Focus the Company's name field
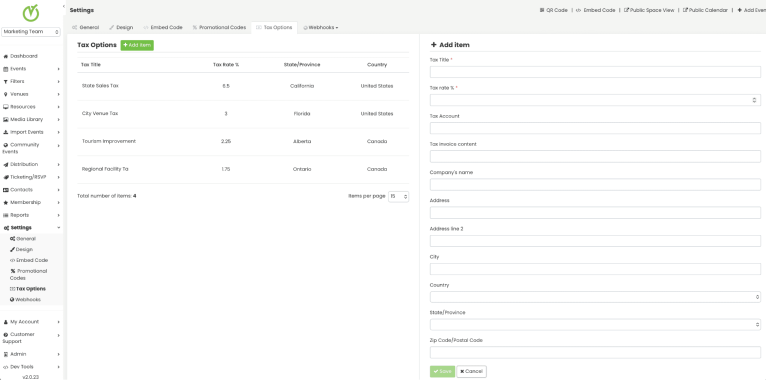766x380 pixels. click(595, 185)
